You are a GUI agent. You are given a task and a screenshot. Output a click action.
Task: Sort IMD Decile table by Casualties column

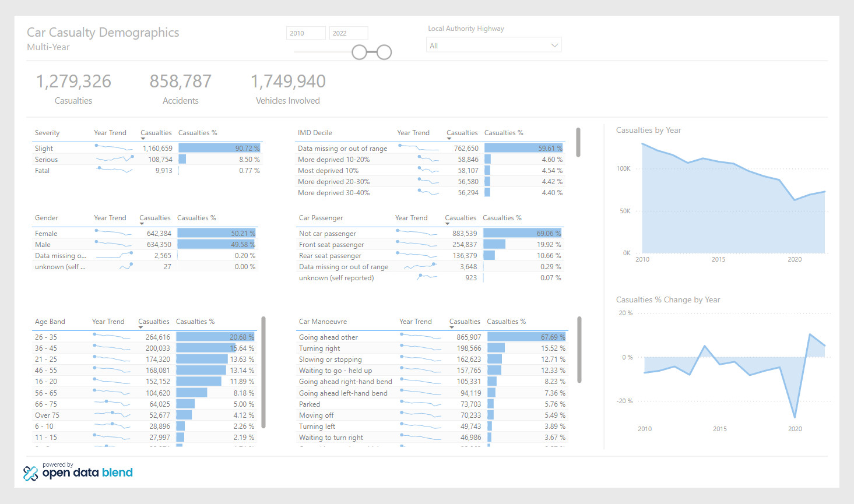tap(462, 133)
